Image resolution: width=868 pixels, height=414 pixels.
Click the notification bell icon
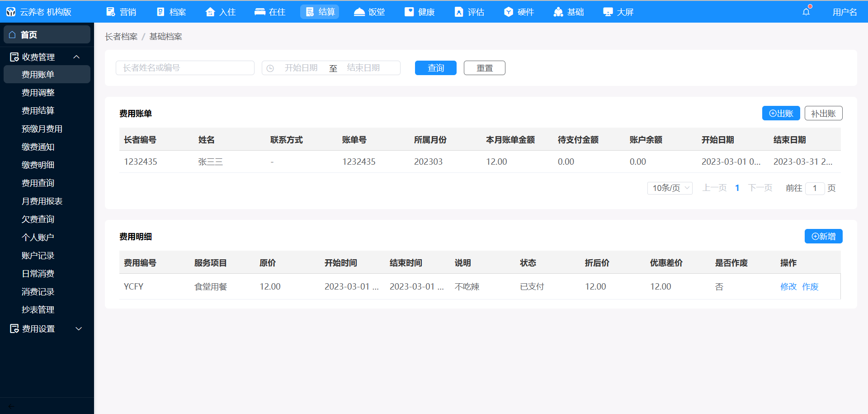click(806, 12)
